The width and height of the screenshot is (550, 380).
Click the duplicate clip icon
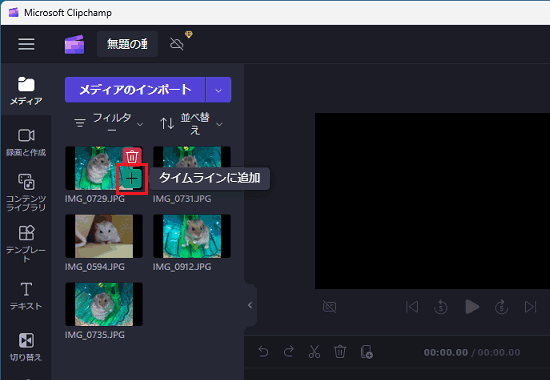tap(367, 352)
